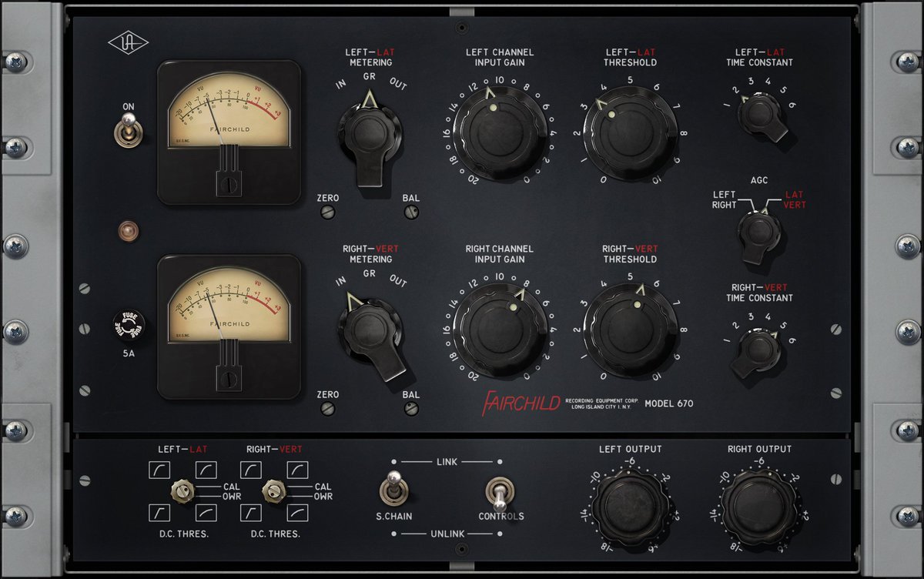Adjust the Left Output knob
Image resolution: width=924 pixels, height=579 pixels.
tap(629, 507)
